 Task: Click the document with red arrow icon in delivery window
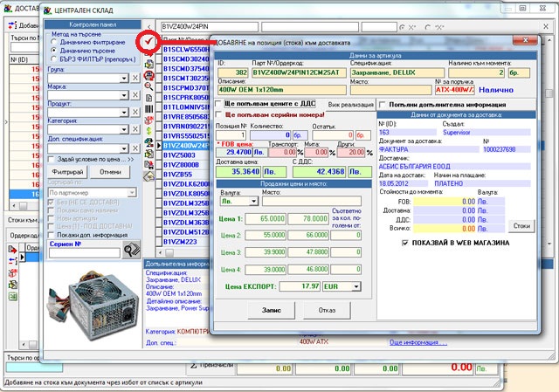pyautogui.click(x=12, y=250)
